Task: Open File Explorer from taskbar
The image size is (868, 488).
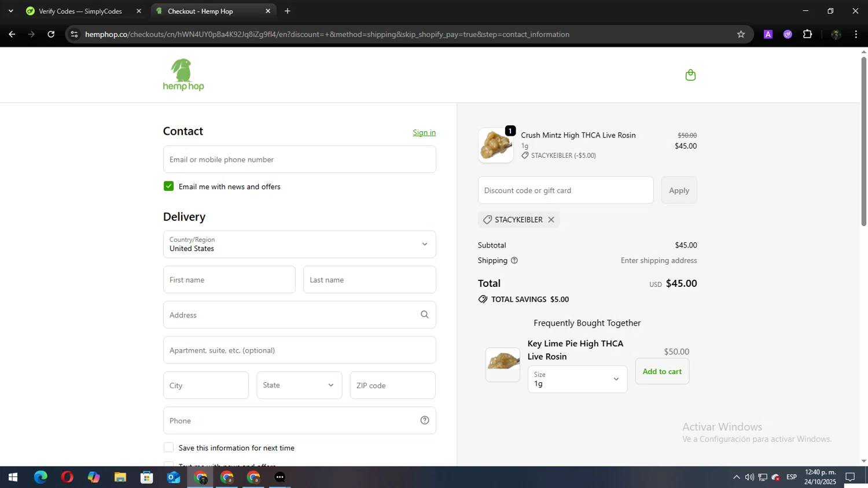Action: tap(120, 477)
